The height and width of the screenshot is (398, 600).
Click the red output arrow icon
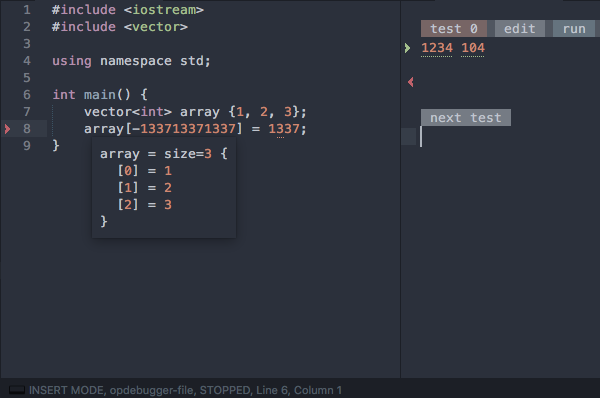pyautogui.click(x=411, y=82)
